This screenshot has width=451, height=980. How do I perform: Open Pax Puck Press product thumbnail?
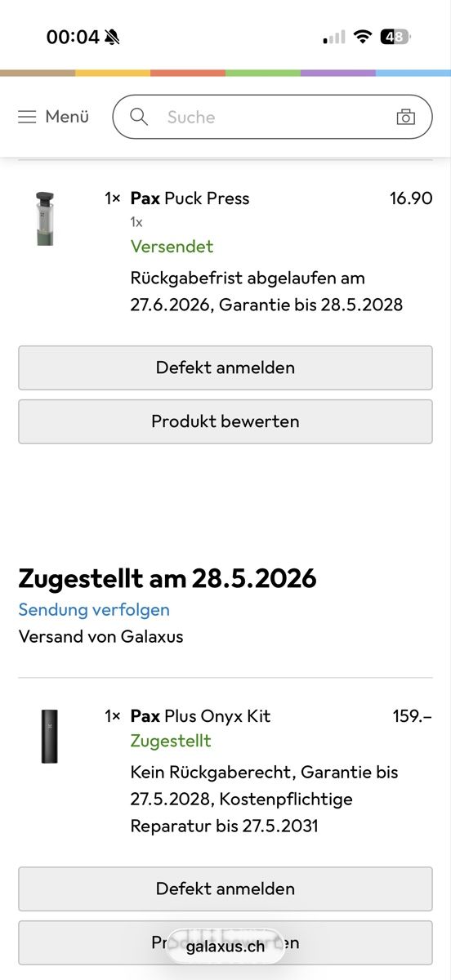pyautogui.click(x=44, y=218)
